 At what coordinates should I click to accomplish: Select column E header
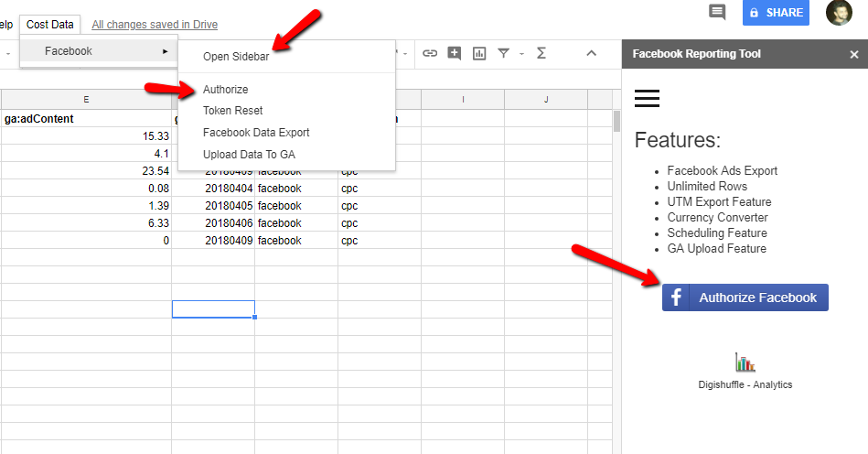pyautogui.click(x=86, y=100)
